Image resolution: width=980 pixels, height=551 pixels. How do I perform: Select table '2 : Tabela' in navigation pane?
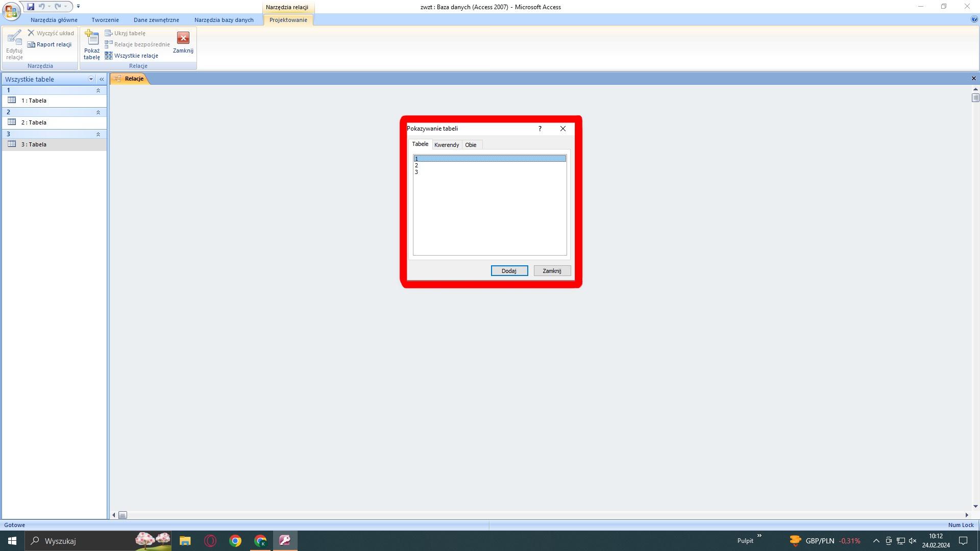coord(54,122)
